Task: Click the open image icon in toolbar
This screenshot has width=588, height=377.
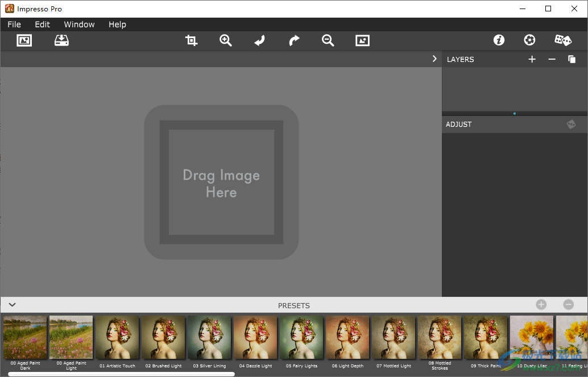Action: pyautogui.click(x=24, y=40)
